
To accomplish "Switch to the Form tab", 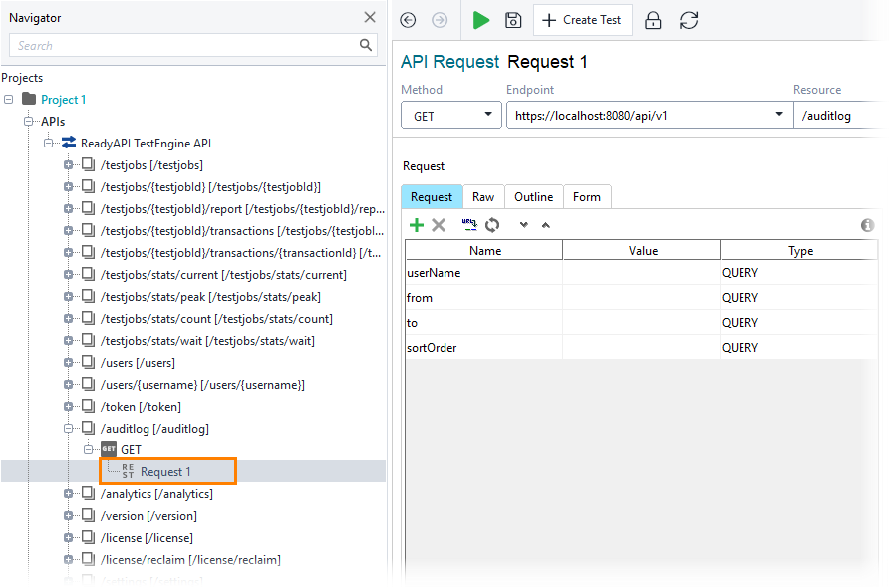I will coord(587,196).
